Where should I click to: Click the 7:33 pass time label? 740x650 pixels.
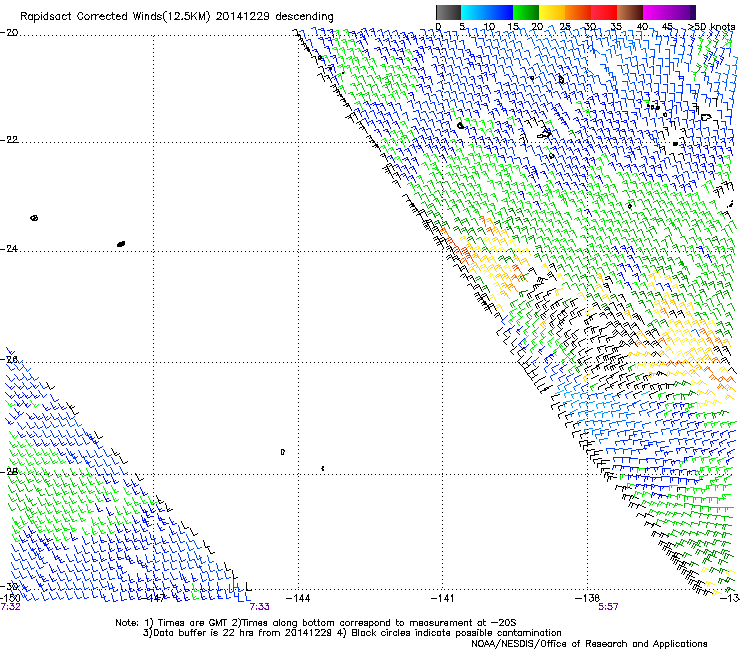pyautogui.click(x=260, y=607)
